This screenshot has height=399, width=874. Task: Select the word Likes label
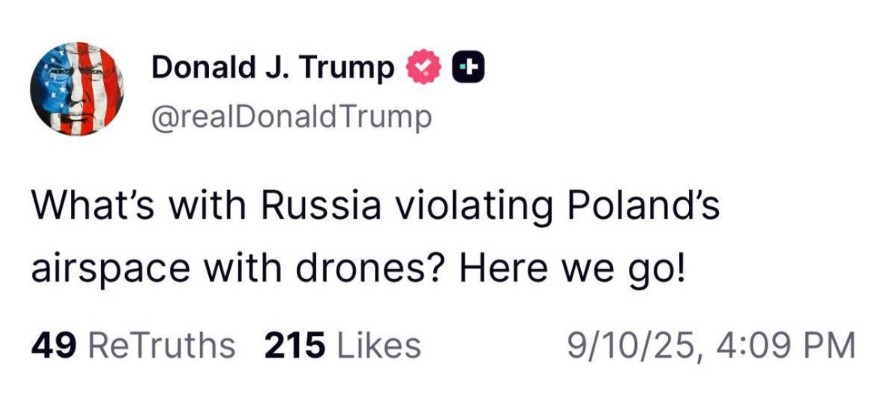point(379,346)
